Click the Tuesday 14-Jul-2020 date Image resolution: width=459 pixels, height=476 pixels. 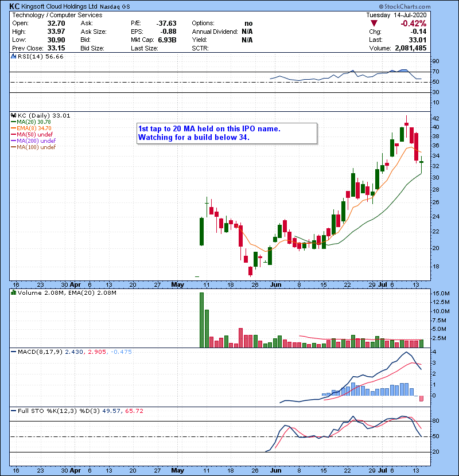[396, 15]
